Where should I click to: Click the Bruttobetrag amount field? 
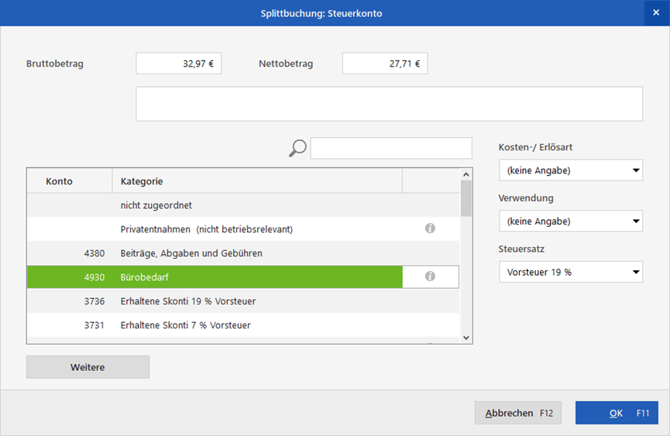[x=178, y=64]
